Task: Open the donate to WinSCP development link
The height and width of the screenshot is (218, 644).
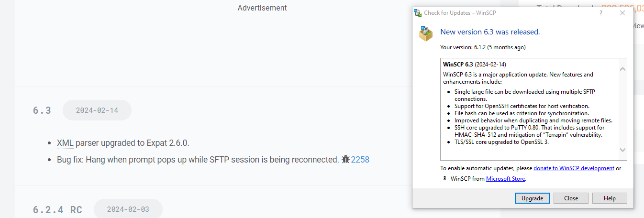Action: coord(574,168)
